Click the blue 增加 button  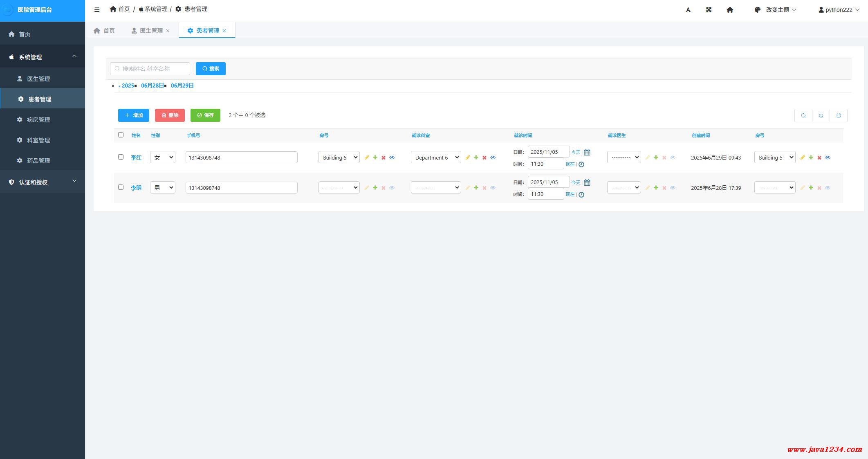(134, 115)
